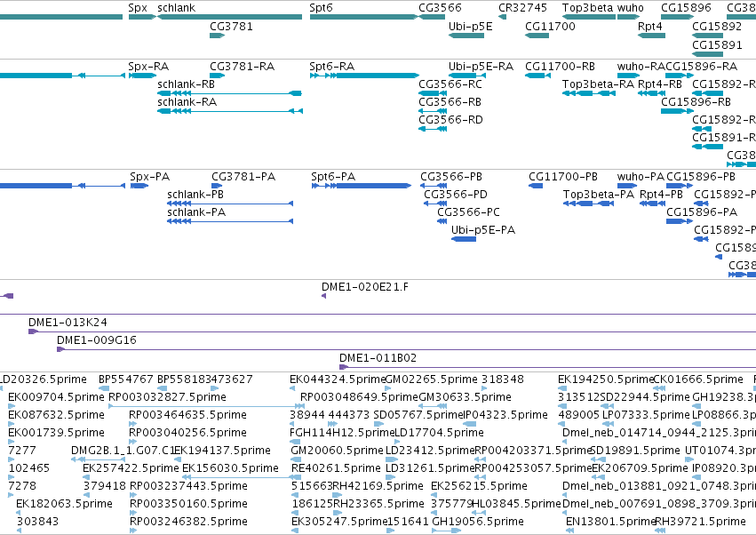Select the BP554767 EST label
This screenshot has width=756, height=535.
tap(125, 379)
